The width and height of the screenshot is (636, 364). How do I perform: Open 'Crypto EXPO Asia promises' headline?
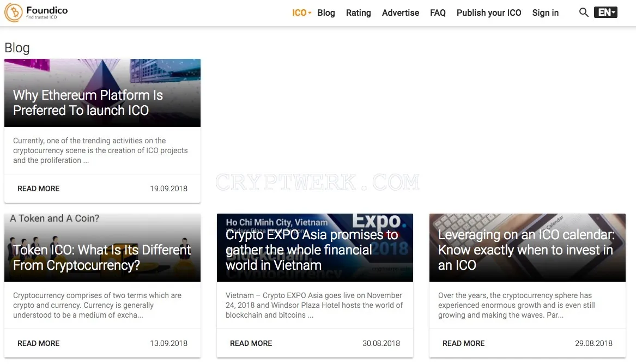pyautogui.click(x=312, y=250)
